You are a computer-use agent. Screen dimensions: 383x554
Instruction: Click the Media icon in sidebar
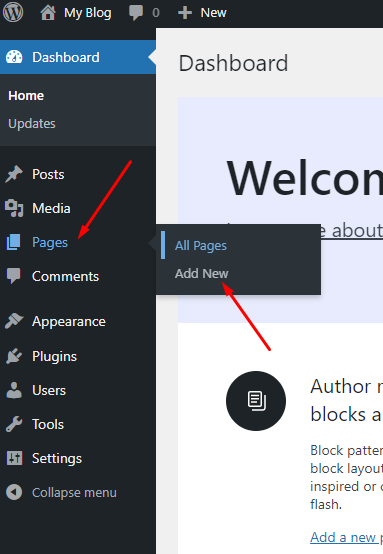coord(14,208)
